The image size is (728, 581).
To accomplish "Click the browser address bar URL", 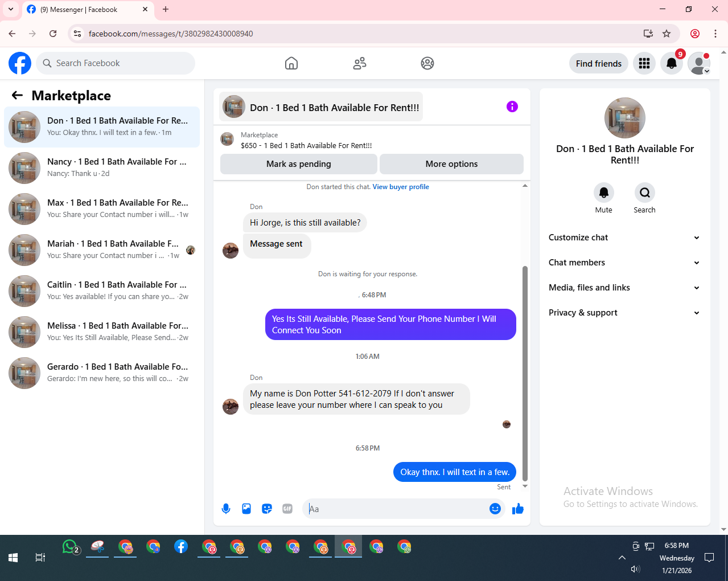I will pyautogui.click(x=171, y=34).
